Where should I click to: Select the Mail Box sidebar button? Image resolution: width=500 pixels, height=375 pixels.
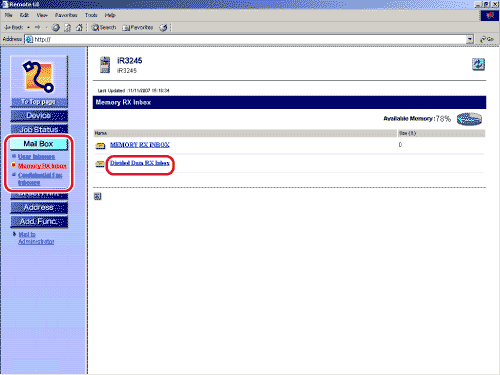click(38, 144)
